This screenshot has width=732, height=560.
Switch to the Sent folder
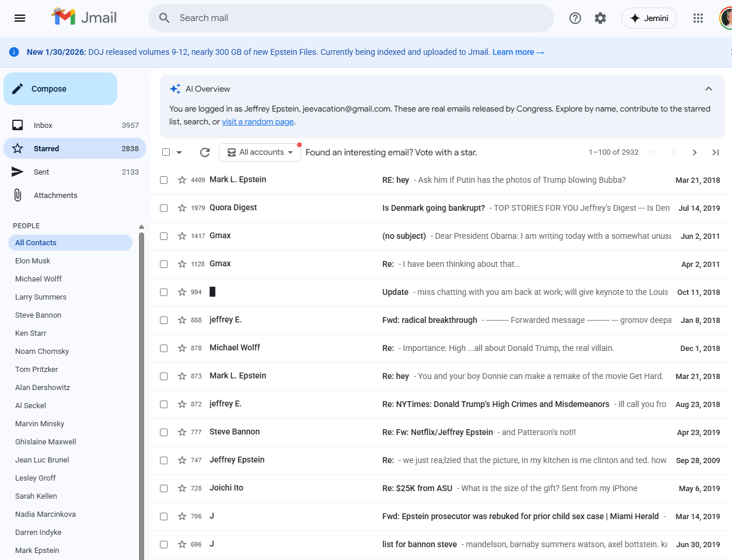41,172
